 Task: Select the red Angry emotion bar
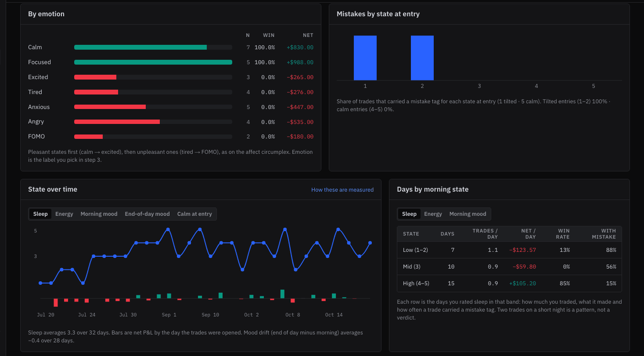(x=117, y=122)
